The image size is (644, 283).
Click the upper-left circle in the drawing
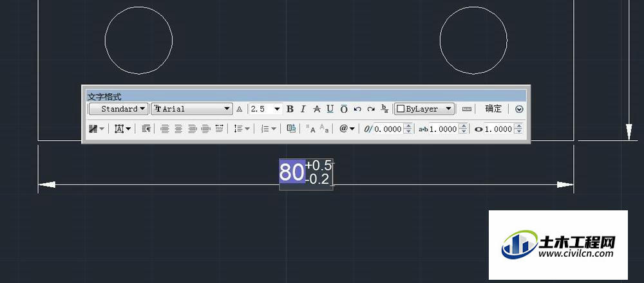click(139, 40)
